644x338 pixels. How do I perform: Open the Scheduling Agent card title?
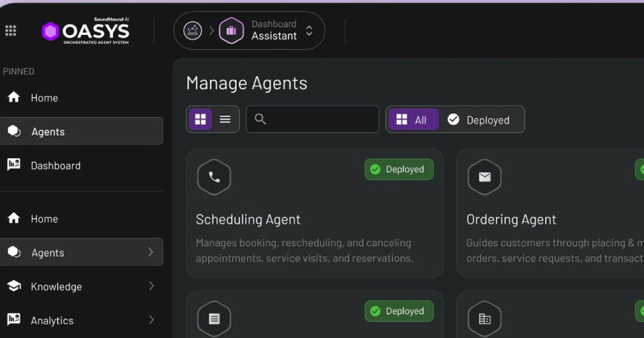(248, 219)
